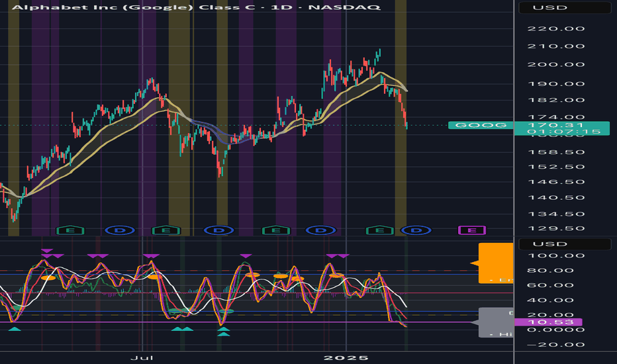The height and width of the screenshot is (364, 617).
Task: Open the USD currency selector on the price chart
Action: click(x=565, y=7)
